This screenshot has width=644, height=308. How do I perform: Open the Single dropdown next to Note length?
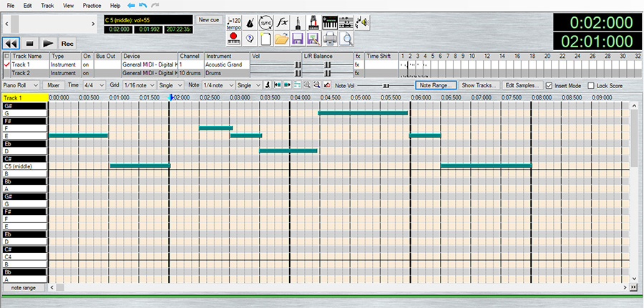point(249,85)
